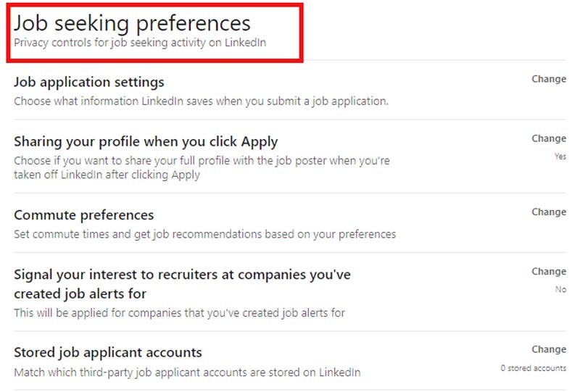580x392 pixels.
Task: Click Change for Sharing your profile
Action: (x=548, y=138)
